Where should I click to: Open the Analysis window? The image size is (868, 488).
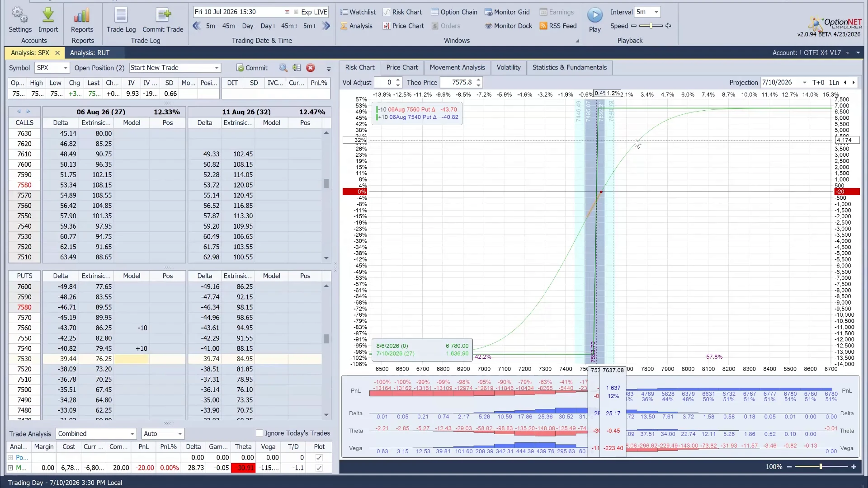click(x=356, y=26)
